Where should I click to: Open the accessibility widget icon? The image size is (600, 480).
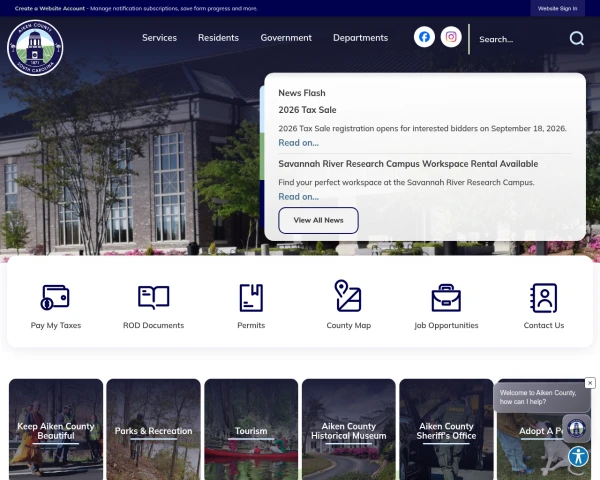578,456
